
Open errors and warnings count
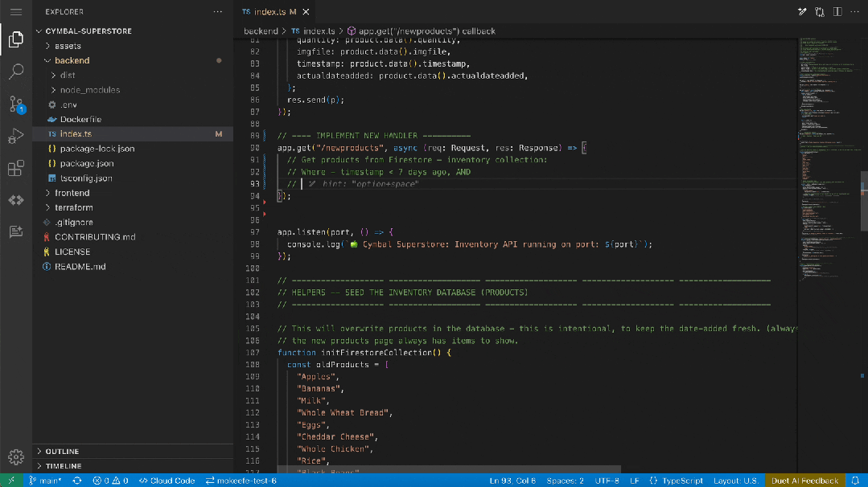tap(110, 481)
